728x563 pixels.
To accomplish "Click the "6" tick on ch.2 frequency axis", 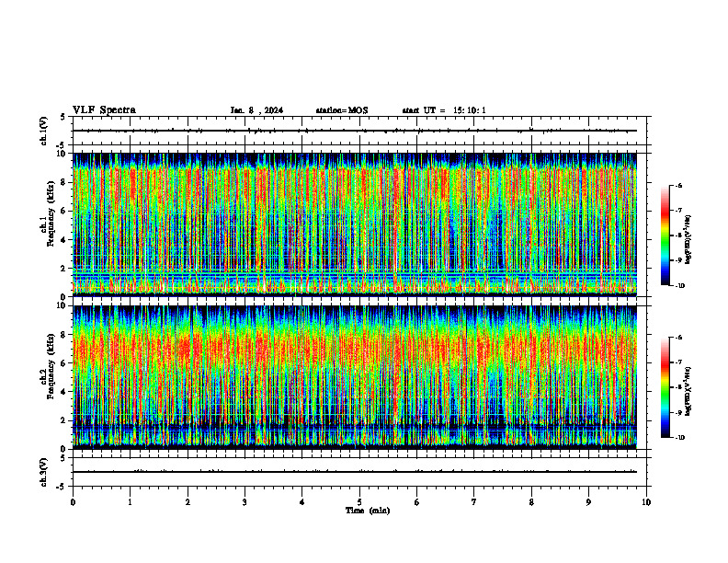I will tap(64, 363).
